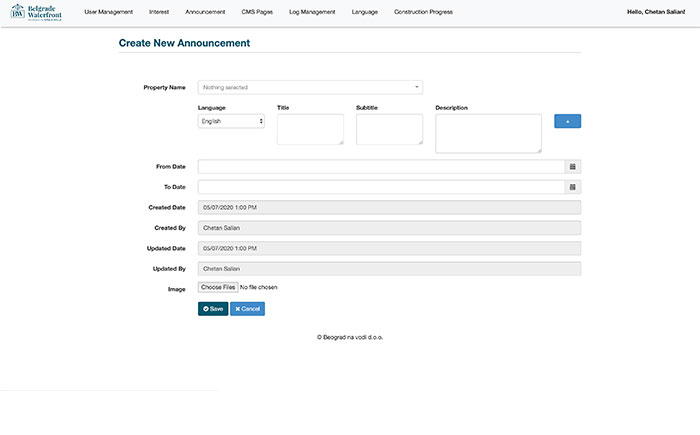Open User Management menu
This screenshot has width=700, height=435.
108,12
